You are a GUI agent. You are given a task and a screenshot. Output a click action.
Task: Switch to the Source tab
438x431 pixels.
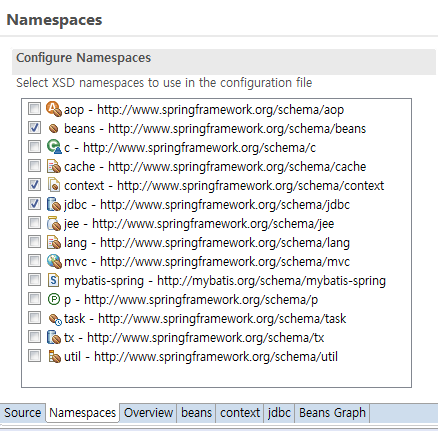point(22,413)
